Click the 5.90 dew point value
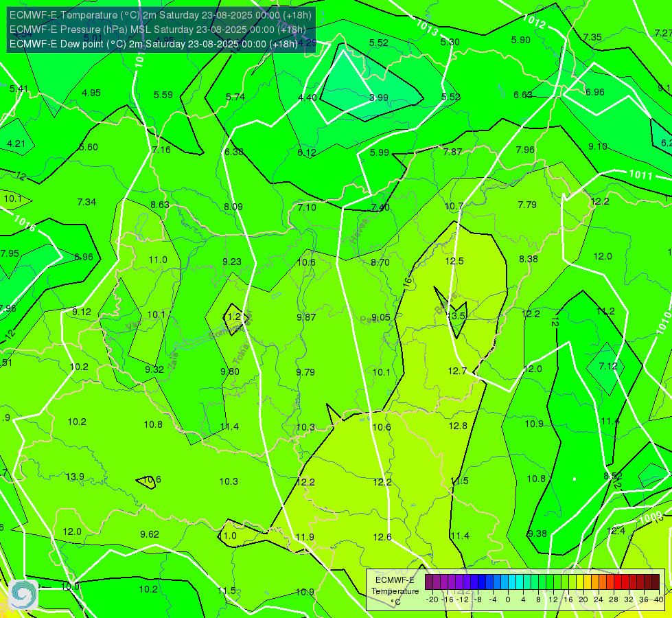The image size is (672, 618). (x=521, y=40)
